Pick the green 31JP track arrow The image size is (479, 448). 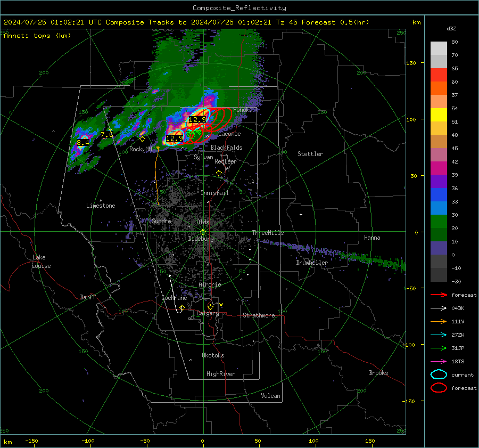click(x=438, y=348)
